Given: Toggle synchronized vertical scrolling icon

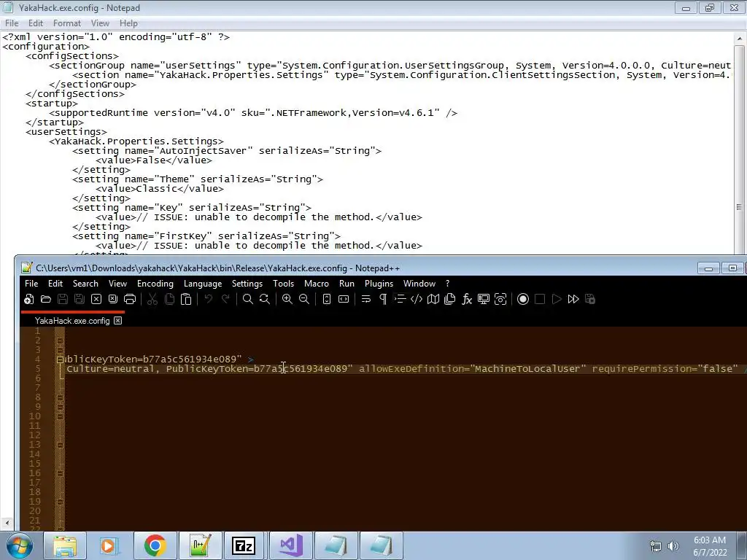Looking at the screenshot, I should (326, 299).
